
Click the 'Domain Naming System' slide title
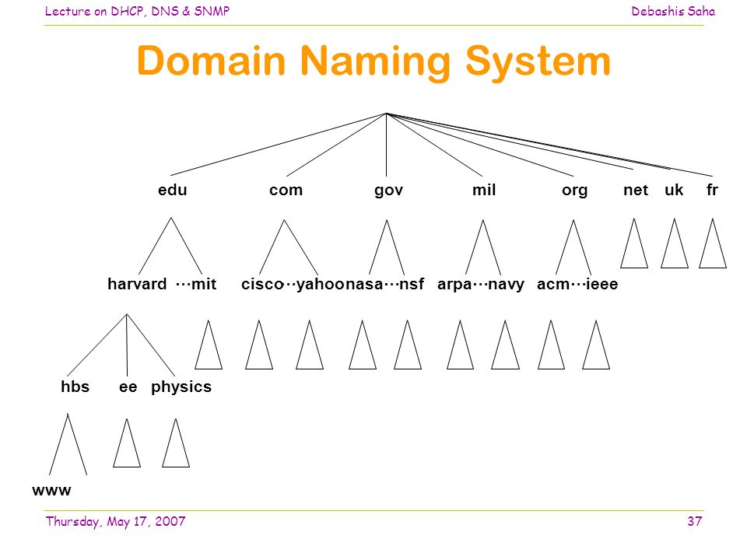pyautogui.click(x=373, y=62)
